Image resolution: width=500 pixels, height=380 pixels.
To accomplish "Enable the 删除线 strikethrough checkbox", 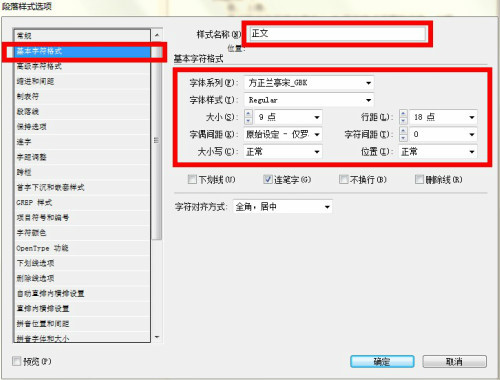I will click(419, 179).
